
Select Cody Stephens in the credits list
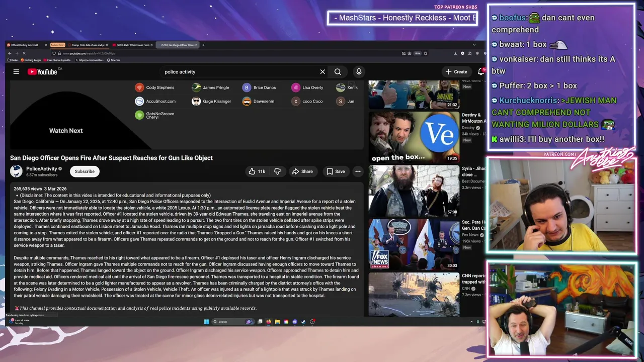pos(155,87)
